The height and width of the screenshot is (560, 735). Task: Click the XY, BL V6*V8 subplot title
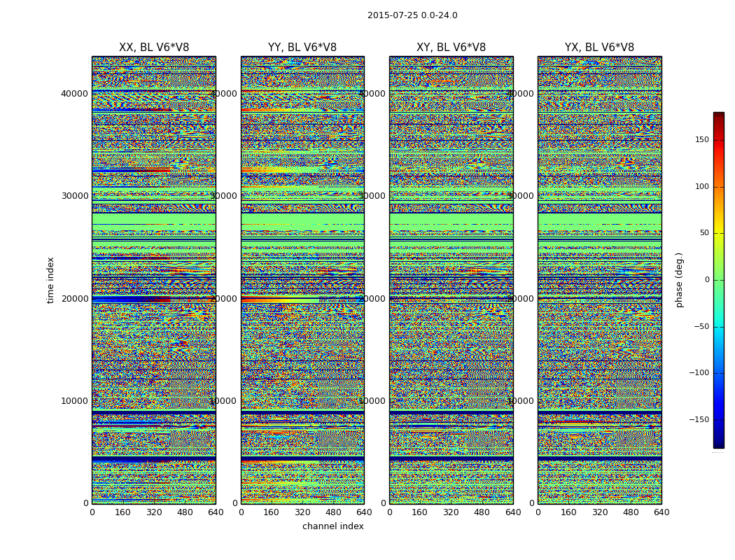451,48
